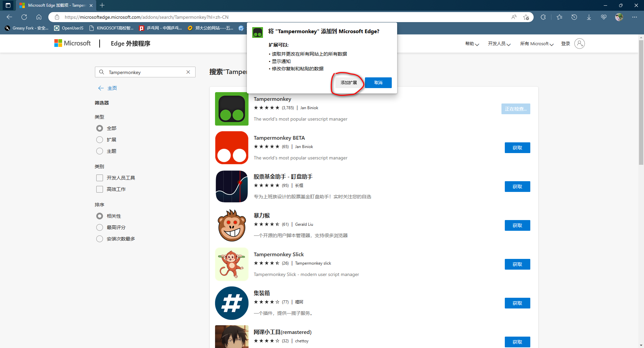644x348 pixels.
Task: Open Tampermonkey BETA red icon
Action: coord(232,148)
